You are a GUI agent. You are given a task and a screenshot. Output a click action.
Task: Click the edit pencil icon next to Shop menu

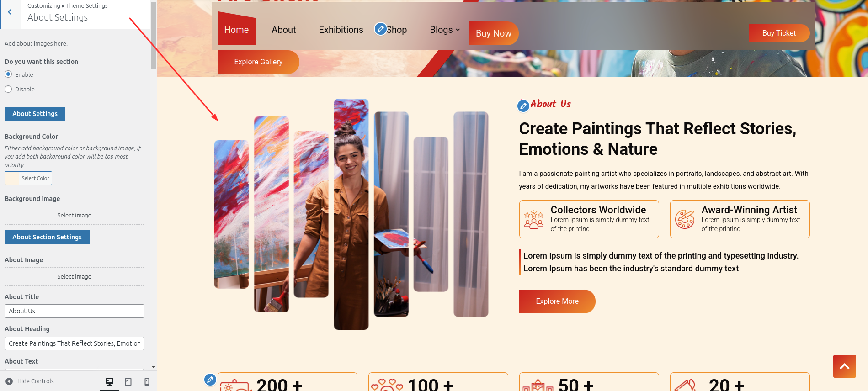pyautogui.click(x=380, y=29)
